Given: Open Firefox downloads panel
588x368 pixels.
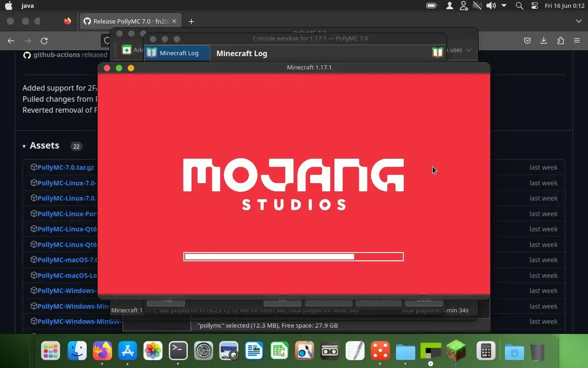Looking at the screenshot, I should pos(544,40).
